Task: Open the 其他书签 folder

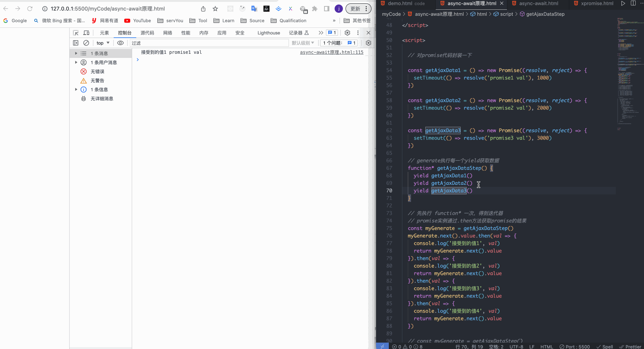Action: (x=357, y=21)
